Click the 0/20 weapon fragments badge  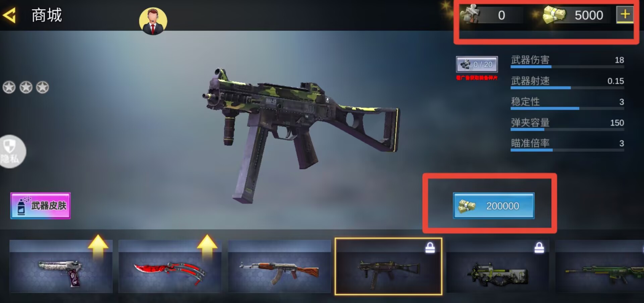(477, 64)
